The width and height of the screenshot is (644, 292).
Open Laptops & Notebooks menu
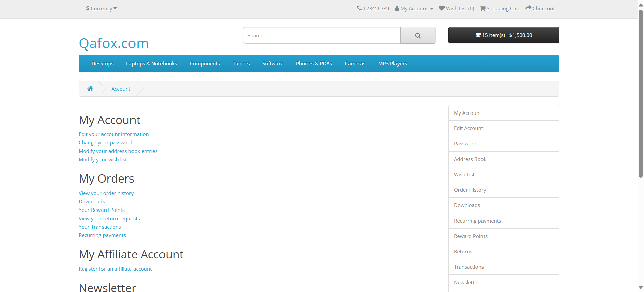pos(151,64)
